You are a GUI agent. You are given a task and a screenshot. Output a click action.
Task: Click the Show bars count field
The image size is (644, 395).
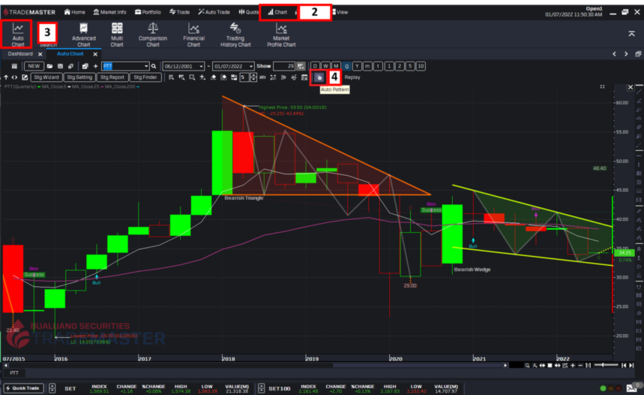pos(284,66)
